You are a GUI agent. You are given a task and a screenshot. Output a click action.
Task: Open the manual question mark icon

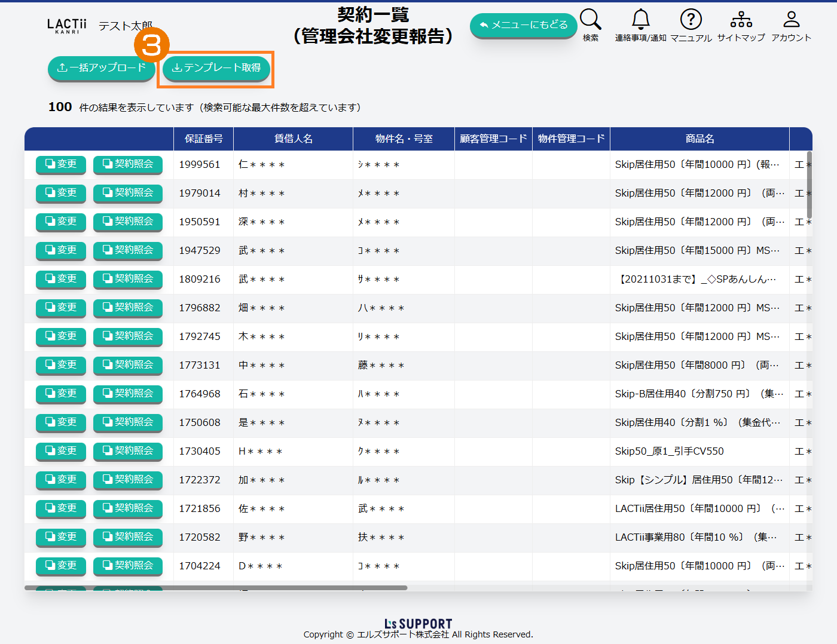click(x=691, y=20)
